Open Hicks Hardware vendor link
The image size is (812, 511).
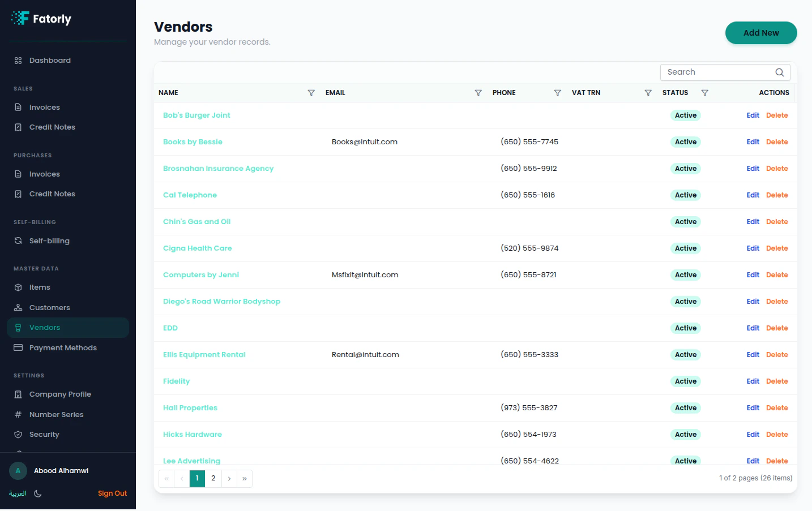click(193, 435)
